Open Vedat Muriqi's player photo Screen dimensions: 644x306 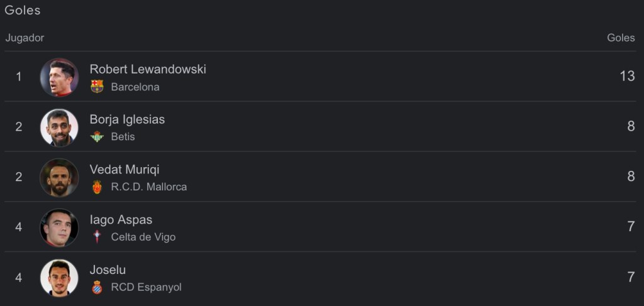coord(59,177)
